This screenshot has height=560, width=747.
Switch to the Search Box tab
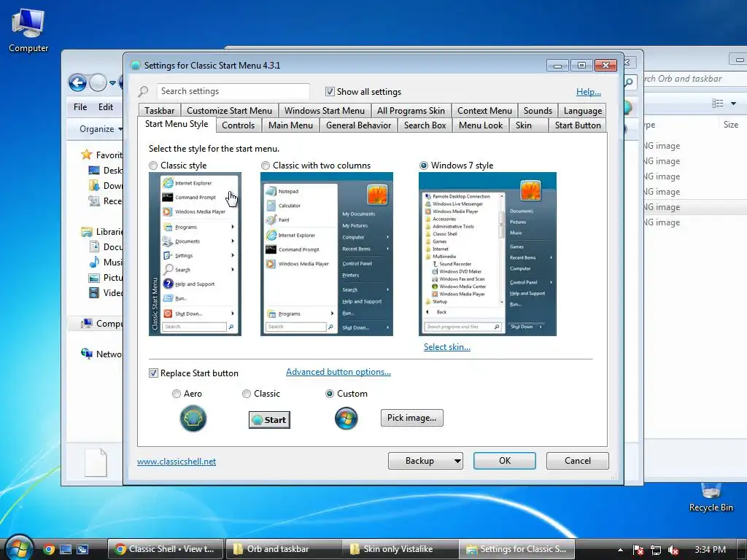[x=425, y=125]
